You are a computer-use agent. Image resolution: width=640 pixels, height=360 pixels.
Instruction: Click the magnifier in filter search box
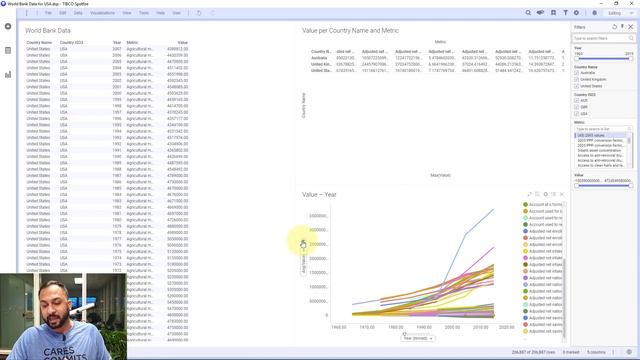631,38
